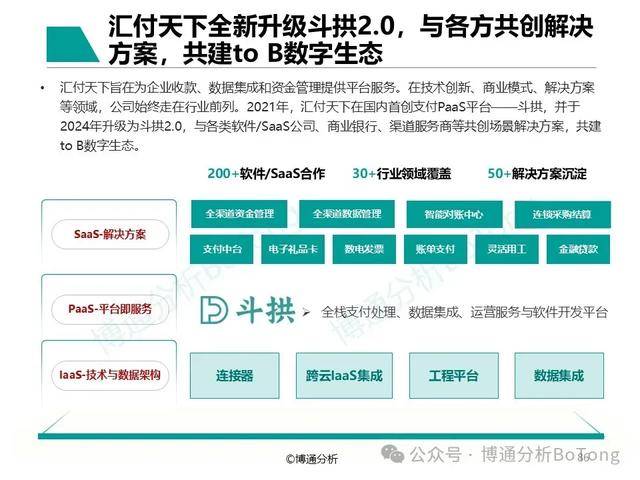Screen dimensions: 640x480
Task: Click the 支付中台 box
Action: (222, 249)
